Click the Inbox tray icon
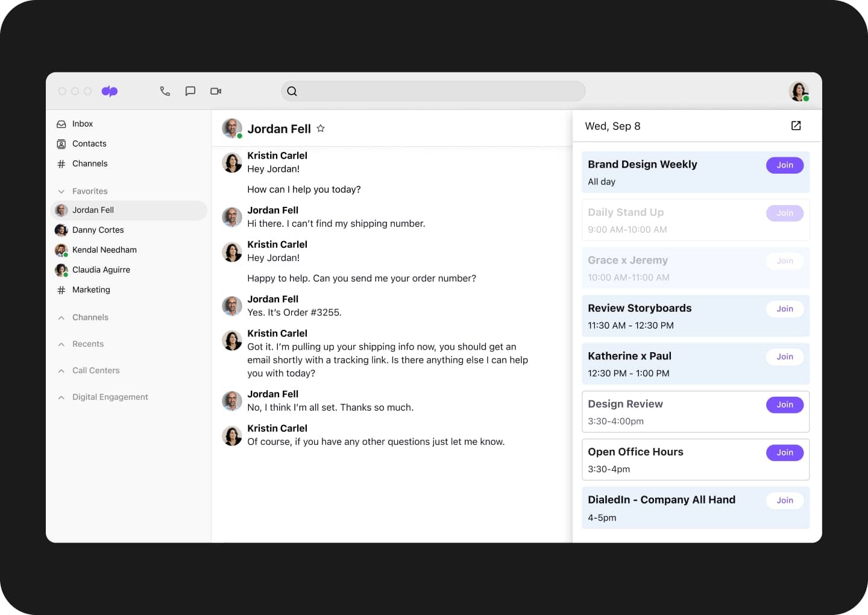Viewport: 868px width, 615px height. pos(61,124)
